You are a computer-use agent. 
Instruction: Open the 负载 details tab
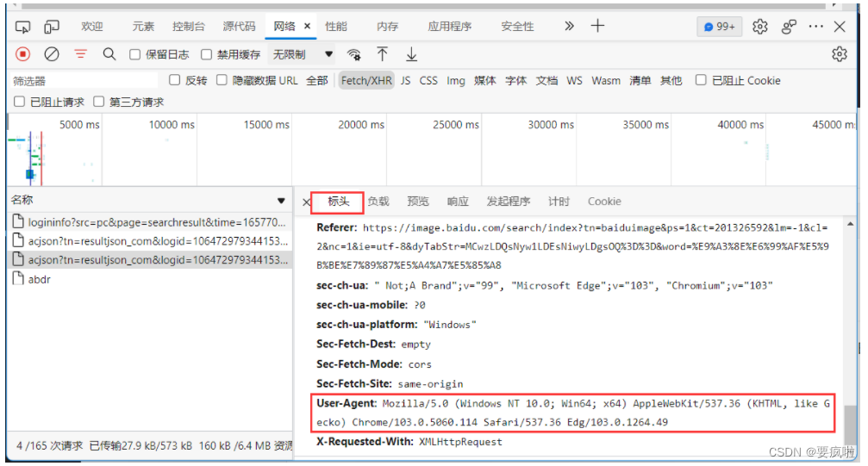click(x=378, y=202)
